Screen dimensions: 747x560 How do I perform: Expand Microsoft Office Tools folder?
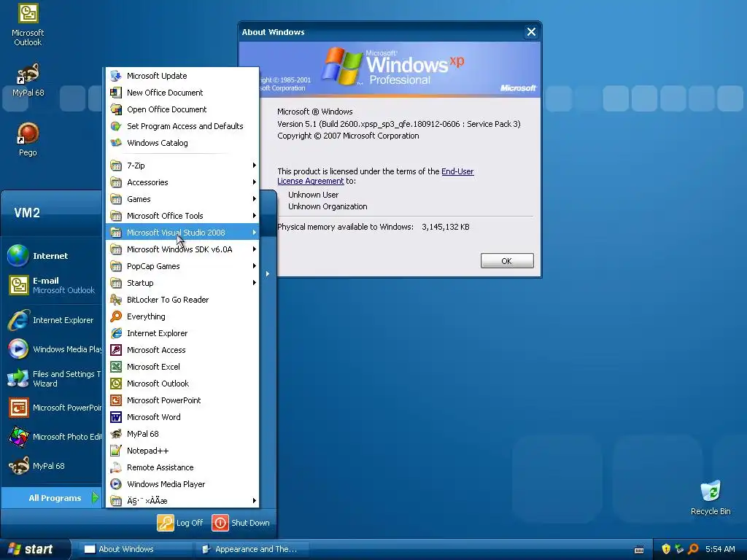pos(182,216)
